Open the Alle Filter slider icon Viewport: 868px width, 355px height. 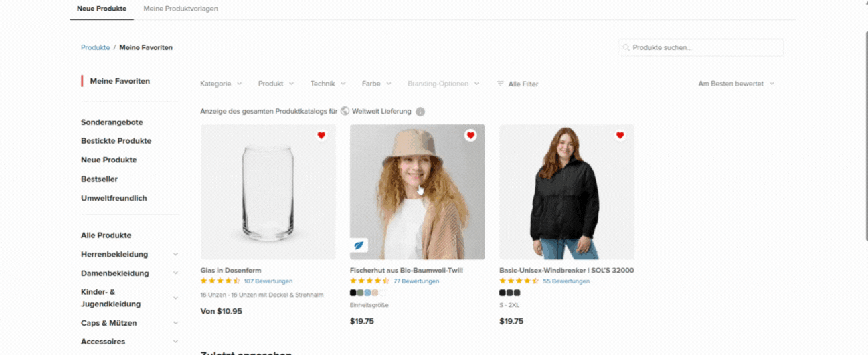pyautogui.click(x=500, y=84)
